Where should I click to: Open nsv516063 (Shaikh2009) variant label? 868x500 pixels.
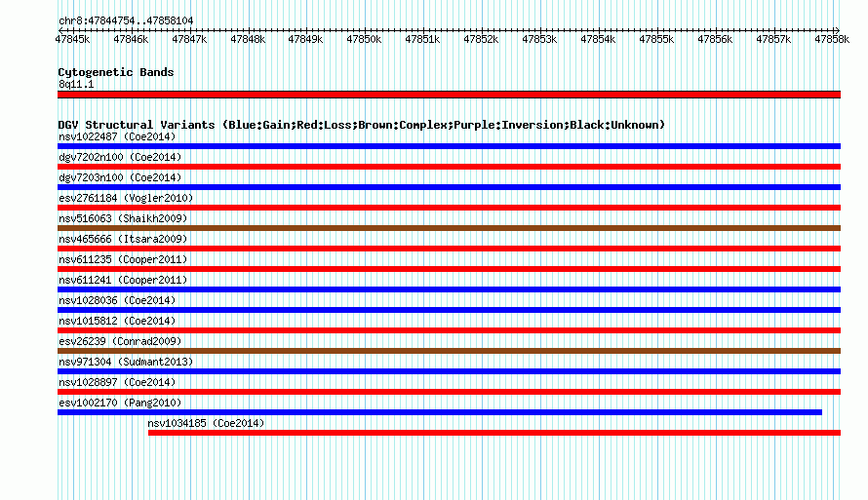coord(123,218)
